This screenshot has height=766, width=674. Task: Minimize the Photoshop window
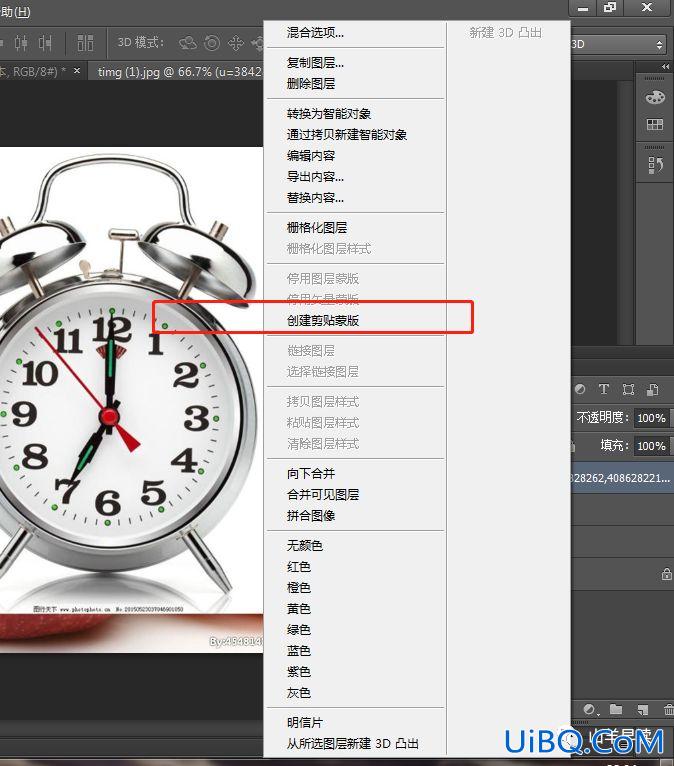[x=583, y=8]
